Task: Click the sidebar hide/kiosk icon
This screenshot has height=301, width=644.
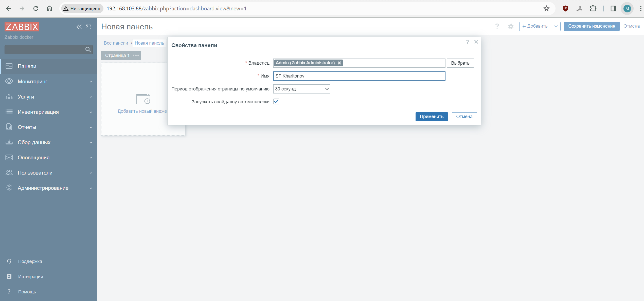Action: click(88, 27)
